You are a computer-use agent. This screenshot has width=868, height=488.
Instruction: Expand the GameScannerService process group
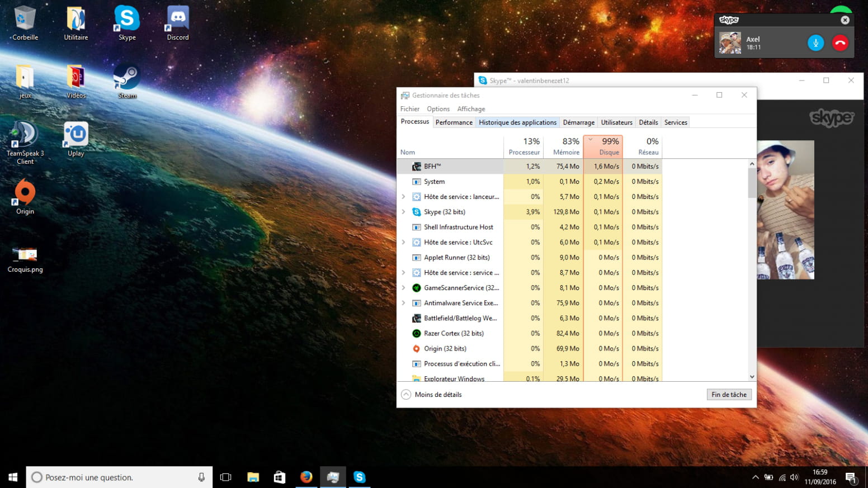pos(403,288)
